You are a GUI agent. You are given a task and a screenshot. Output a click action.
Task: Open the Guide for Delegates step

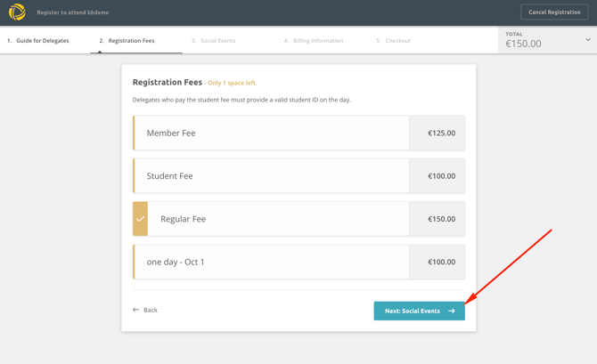click(x=38, y=41)
